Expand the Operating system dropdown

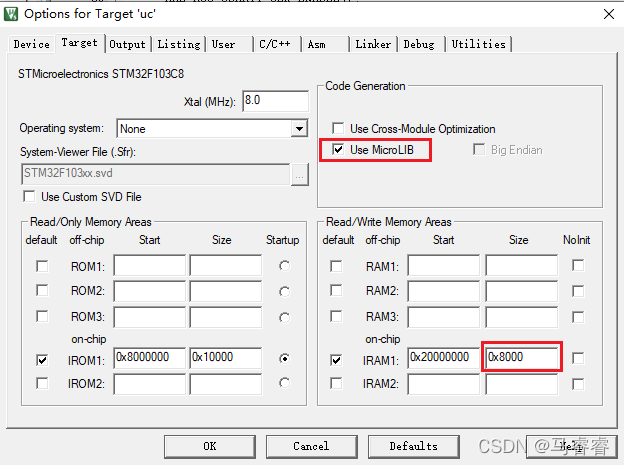(299, 129)
